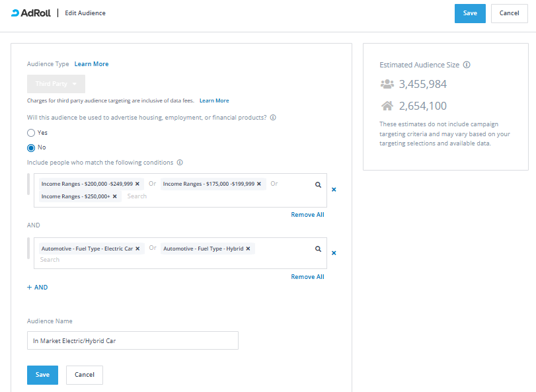Click the top-right Save button

470,13
